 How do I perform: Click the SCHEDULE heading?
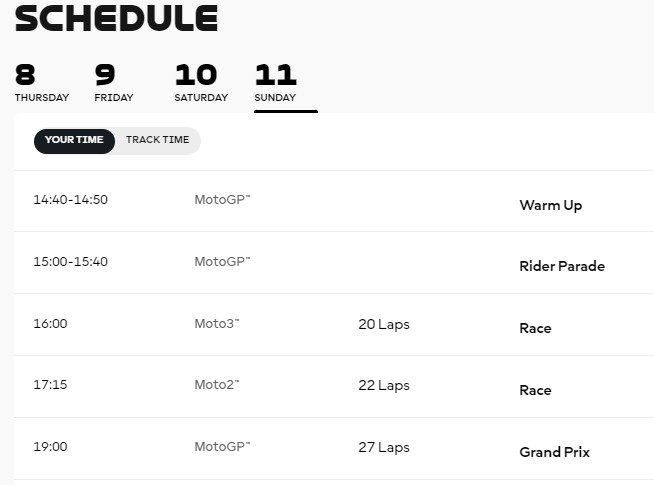[116, 18]
